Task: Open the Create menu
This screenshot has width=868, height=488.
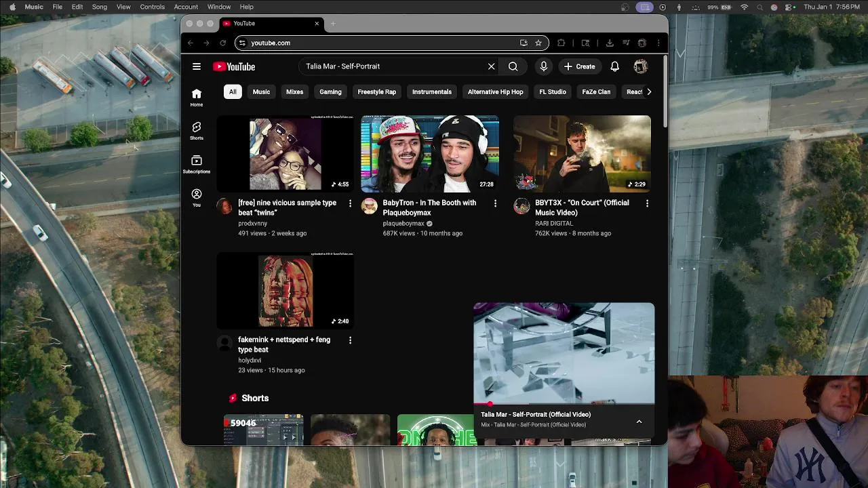Action: 579,66
